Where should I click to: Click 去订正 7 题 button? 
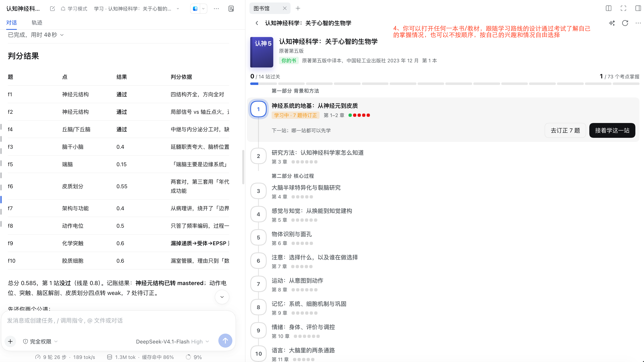[x=565, y=130]
